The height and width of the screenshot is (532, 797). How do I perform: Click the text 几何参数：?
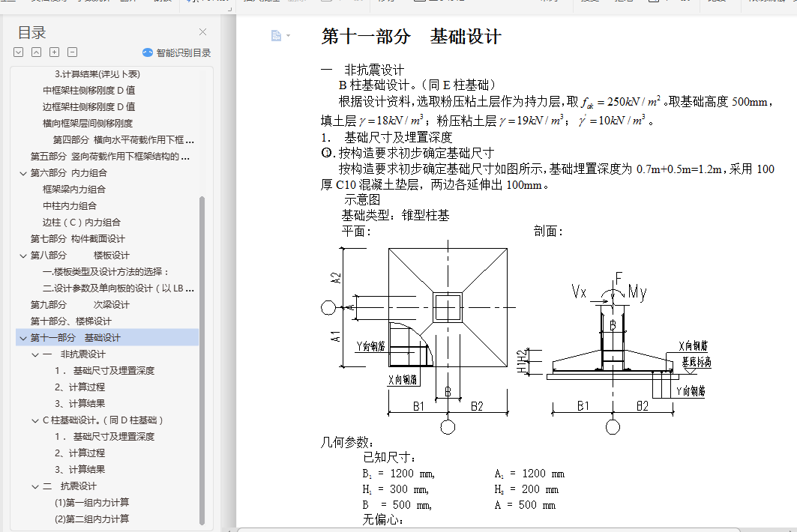click(347, 442)
